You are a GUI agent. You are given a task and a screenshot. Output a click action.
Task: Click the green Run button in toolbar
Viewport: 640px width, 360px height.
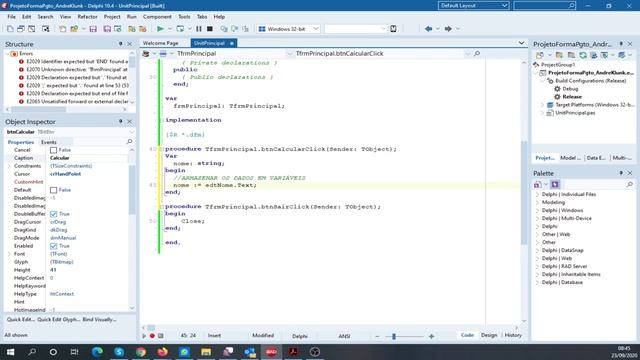pos(160,29)
